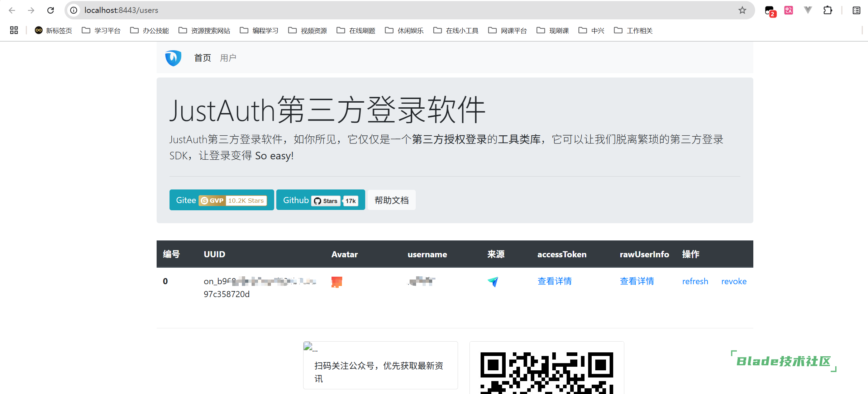Viewport: 868px width, 394px height.
Task: Click the Github Stars 17k button
Action: point(321,200)
